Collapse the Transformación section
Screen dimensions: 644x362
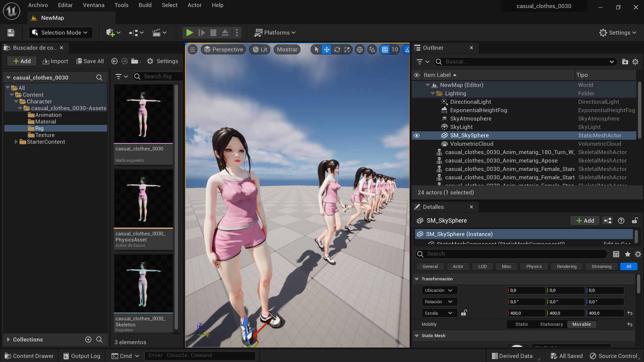tap(417, 279)
